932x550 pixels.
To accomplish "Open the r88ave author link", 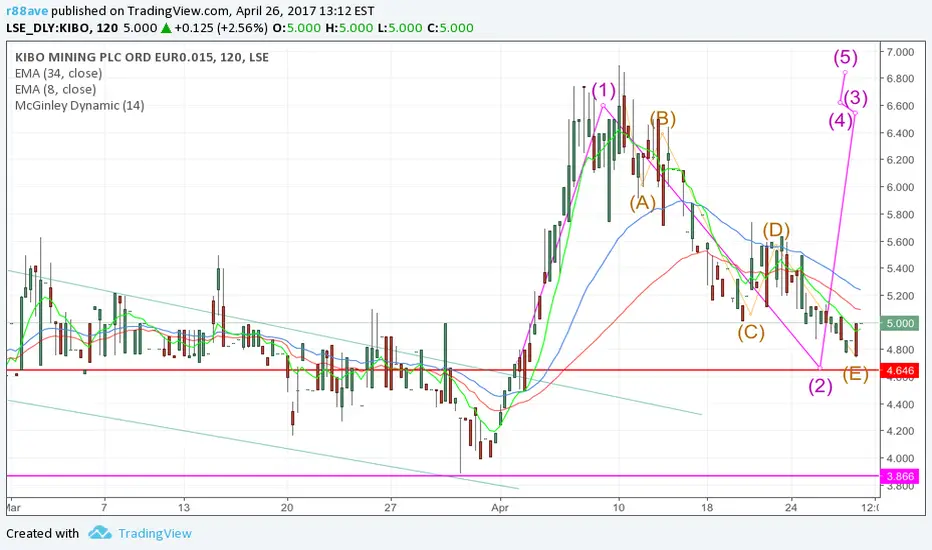I will click(27, 11).
